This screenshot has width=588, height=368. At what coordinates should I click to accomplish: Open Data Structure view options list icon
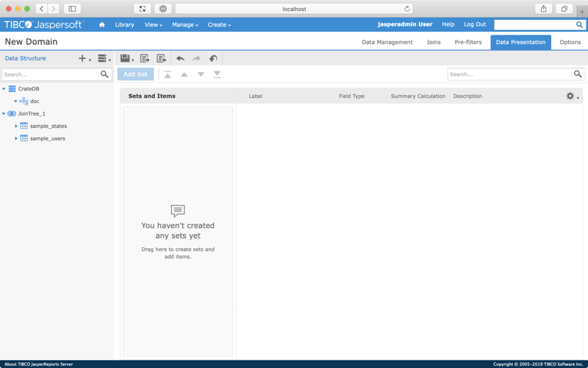(104, 58)
